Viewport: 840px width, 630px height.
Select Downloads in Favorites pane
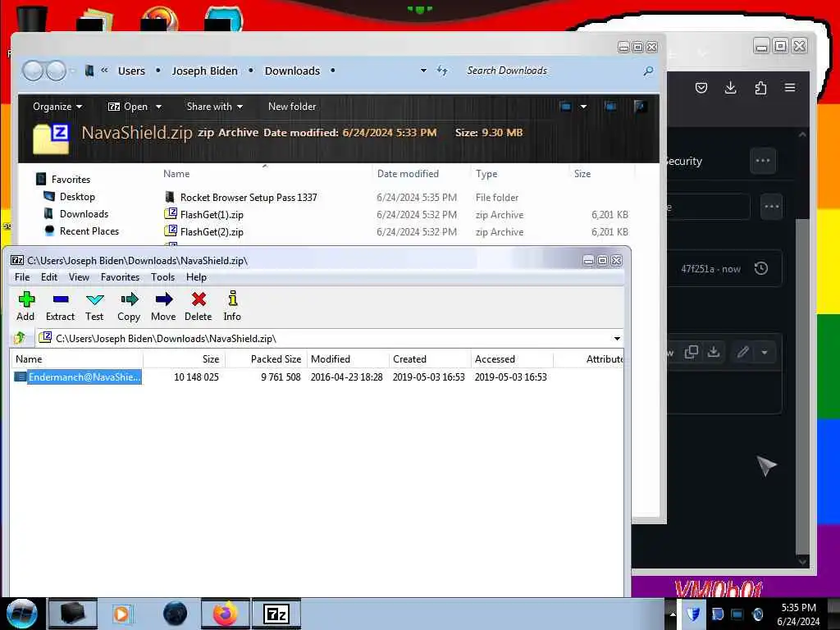[x=84, y=214]
